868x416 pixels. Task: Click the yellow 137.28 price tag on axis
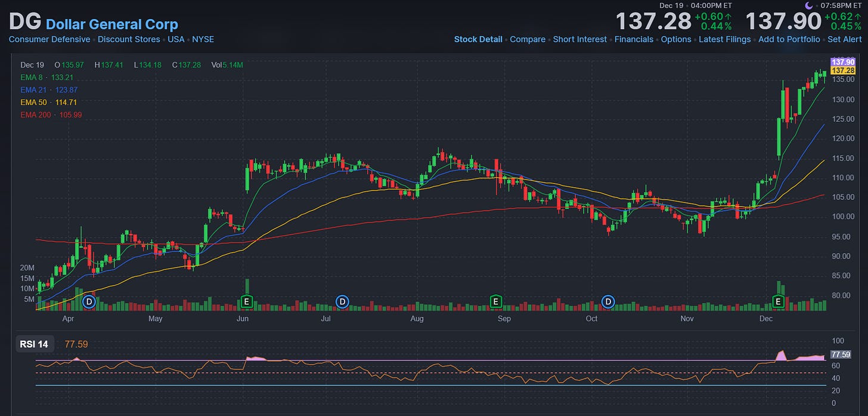point(843,70)
